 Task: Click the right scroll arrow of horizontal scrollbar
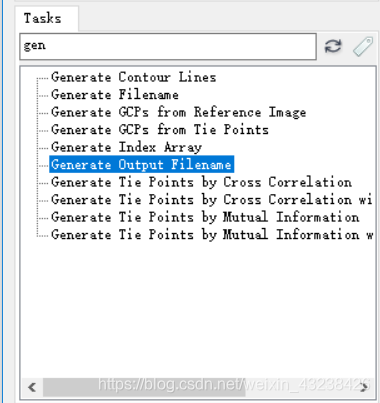coord(365,387)
